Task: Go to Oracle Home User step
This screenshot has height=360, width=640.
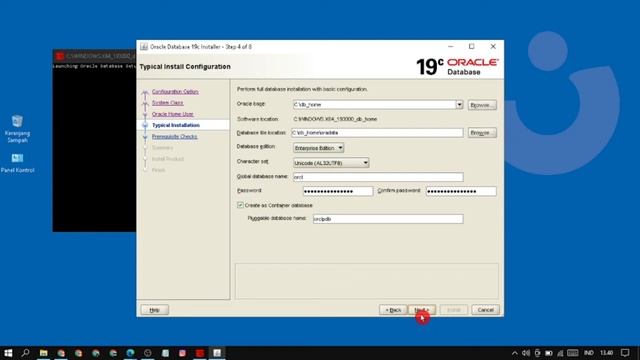Action: pyautogui.click(x=173, y=114)
